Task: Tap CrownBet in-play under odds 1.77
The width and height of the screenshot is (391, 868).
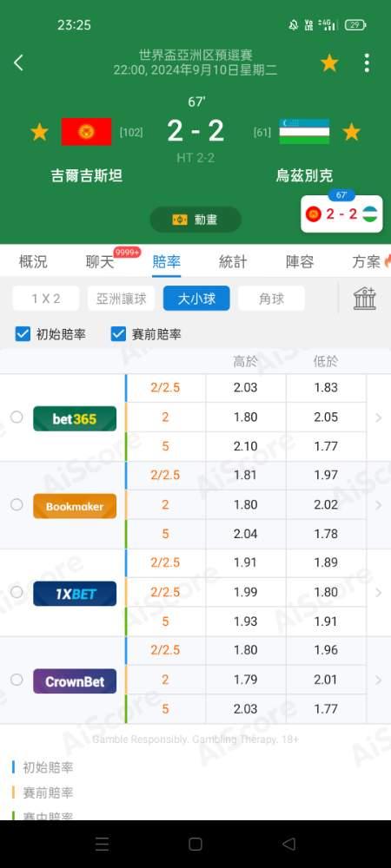Action: [326, 708]
